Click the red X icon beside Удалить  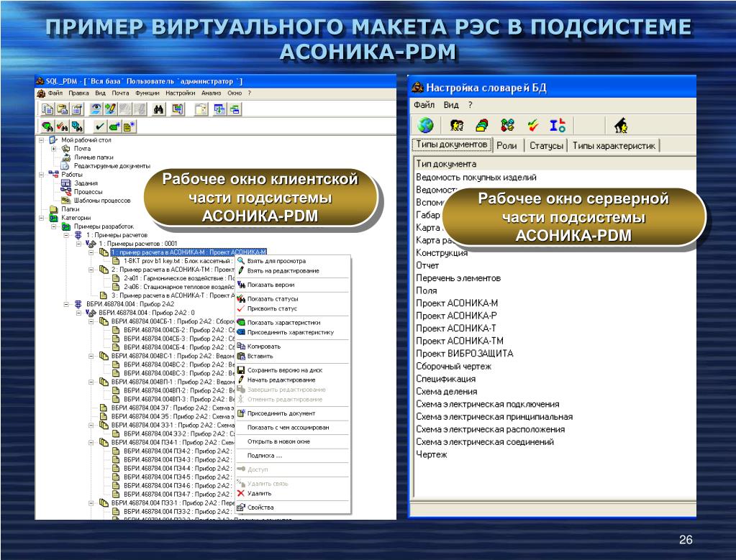pos(241,493)
